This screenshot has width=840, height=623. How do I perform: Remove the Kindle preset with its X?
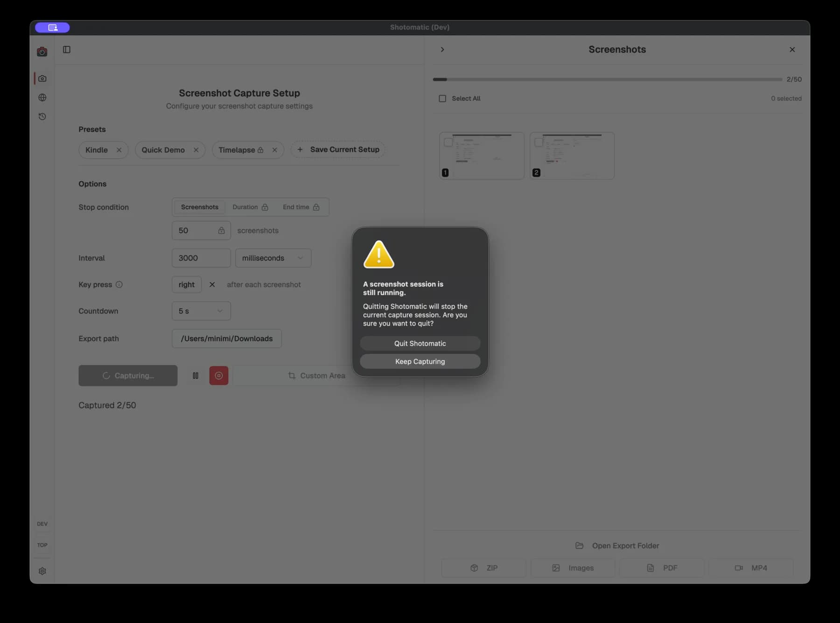point(119,150)
